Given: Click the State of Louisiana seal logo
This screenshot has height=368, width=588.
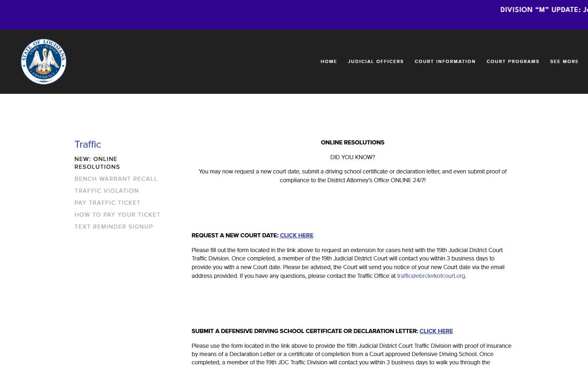Looking at the screenshot, I should tap(44, 62).
